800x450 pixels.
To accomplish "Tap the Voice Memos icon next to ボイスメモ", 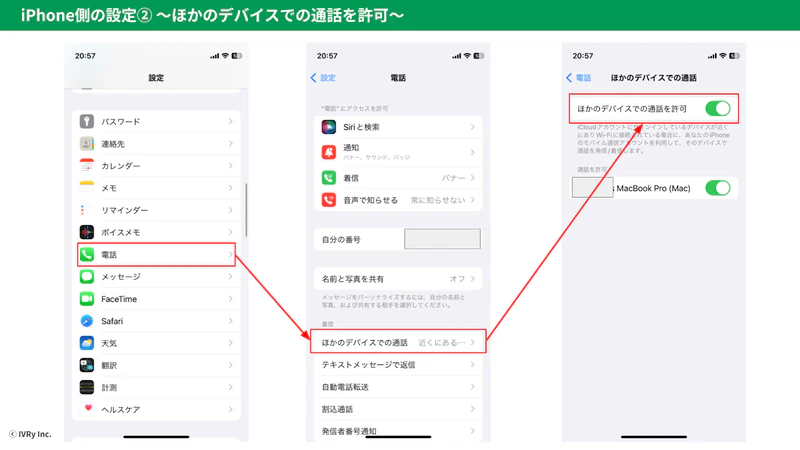I will (x=87, y=232).
